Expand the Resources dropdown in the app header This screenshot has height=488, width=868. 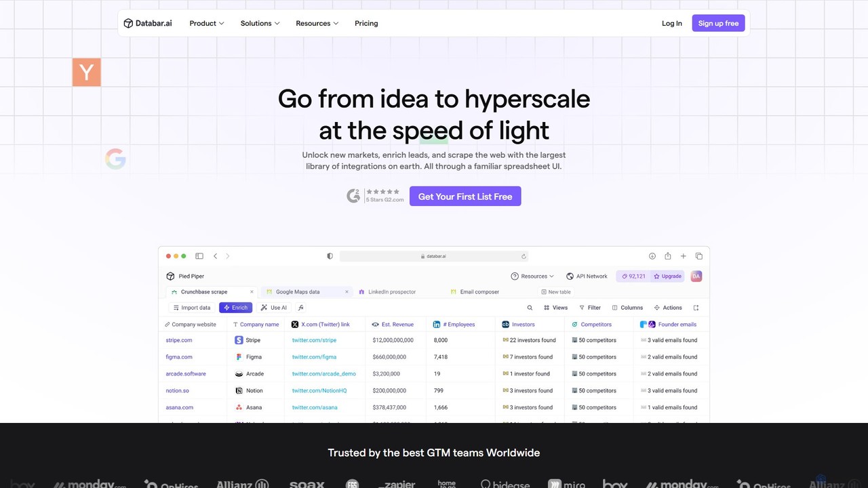click(x=532, y=276)
